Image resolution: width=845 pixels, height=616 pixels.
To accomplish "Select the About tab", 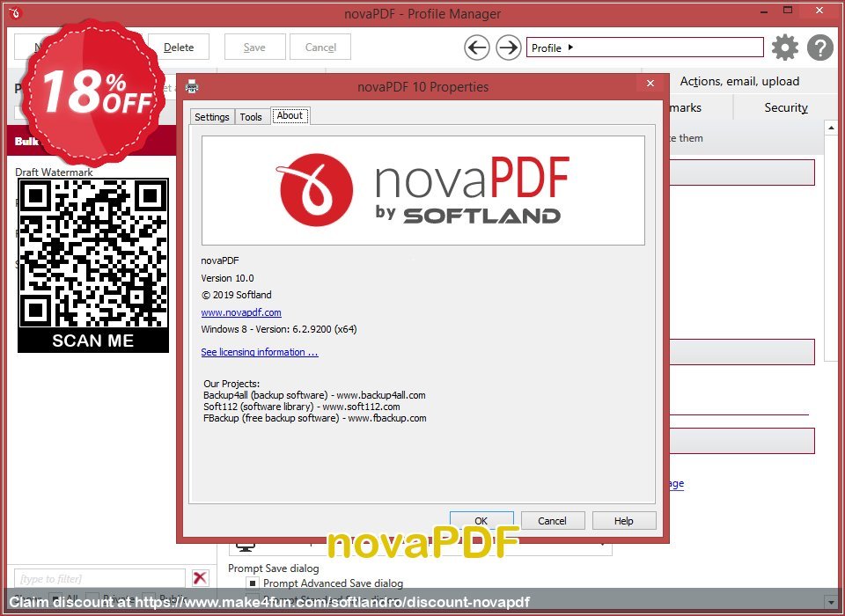I will [x=290, y=115].
